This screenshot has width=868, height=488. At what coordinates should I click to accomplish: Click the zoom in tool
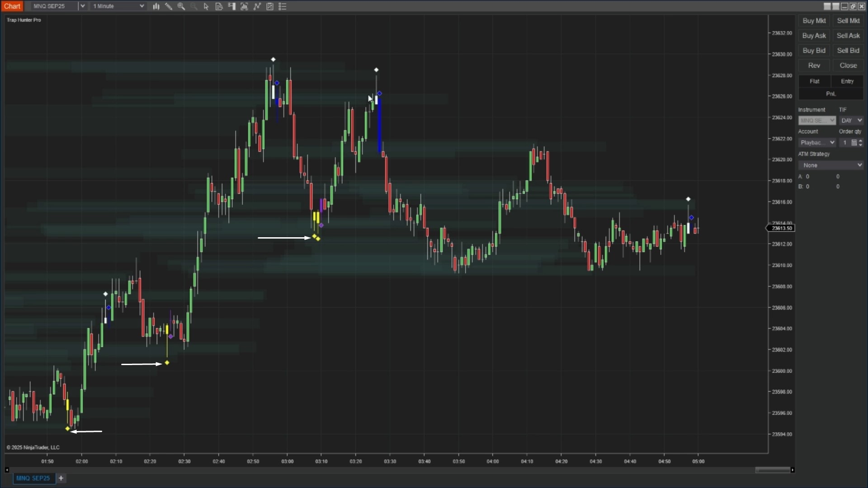coord(181,6)
